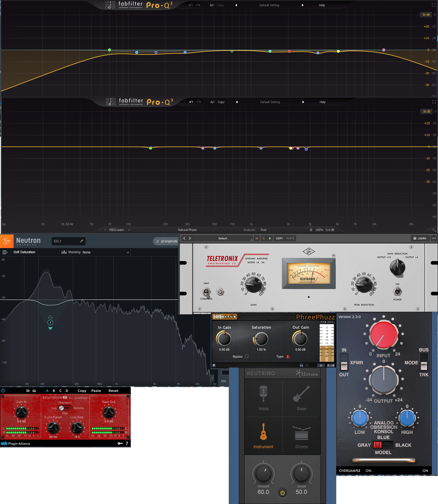Image resolution: width=438 pixels, height=504 pixels.
Task: Click the previous preset arrow in the LA-2A toolbar
Action: (x=184, y=238)
